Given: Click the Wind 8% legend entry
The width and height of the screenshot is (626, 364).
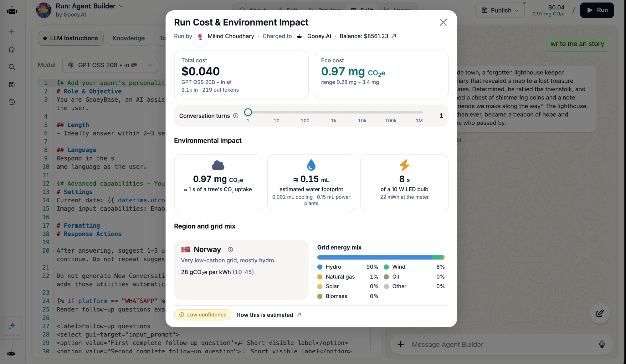Looking at the screenshot, I should pyautogui.click(x=414, y=267).
